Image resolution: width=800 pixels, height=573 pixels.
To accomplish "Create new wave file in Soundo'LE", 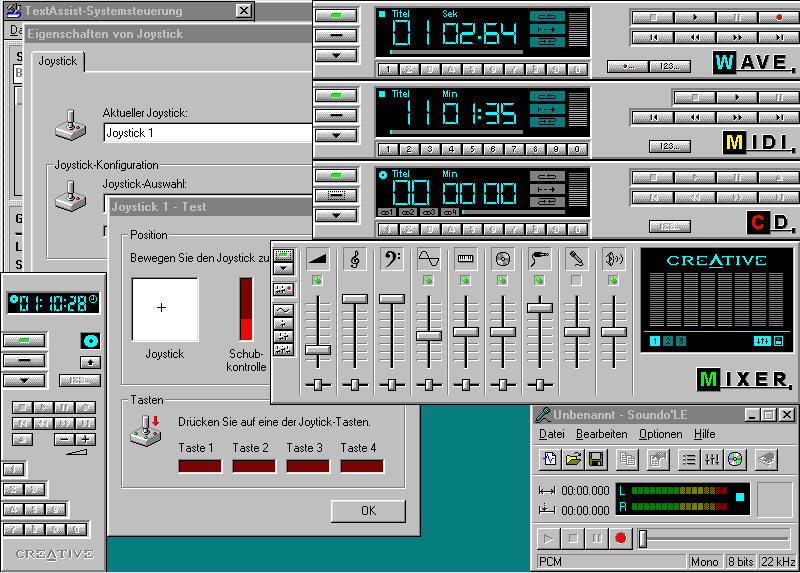I will pos(550,459).
